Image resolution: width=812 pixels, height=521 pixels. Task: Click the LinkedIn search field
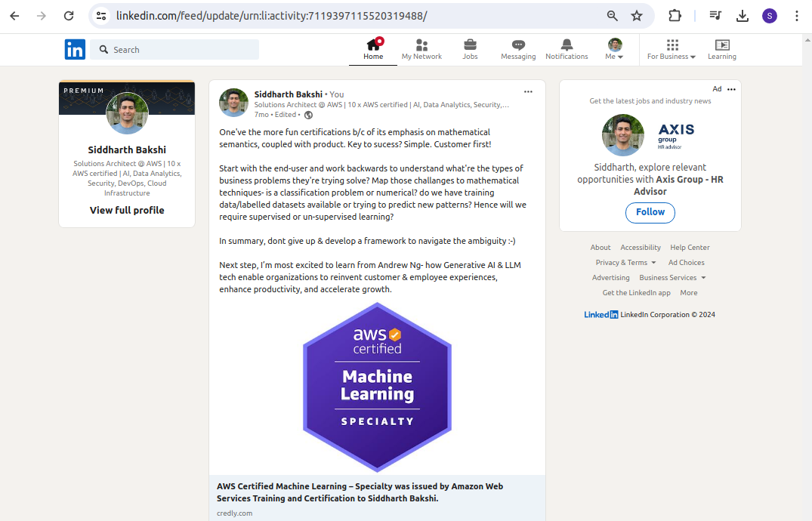point(174,50)
